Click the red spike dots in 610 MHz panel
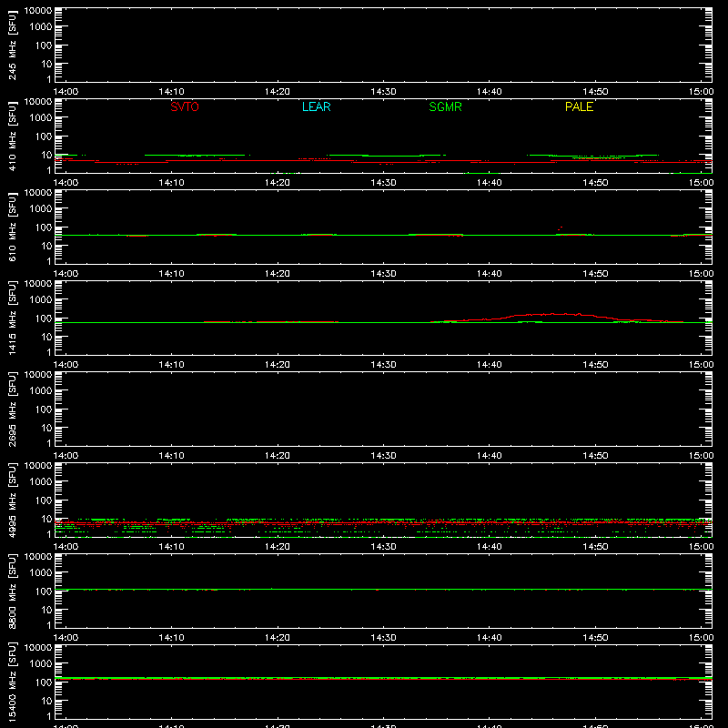 click(560, 228)
